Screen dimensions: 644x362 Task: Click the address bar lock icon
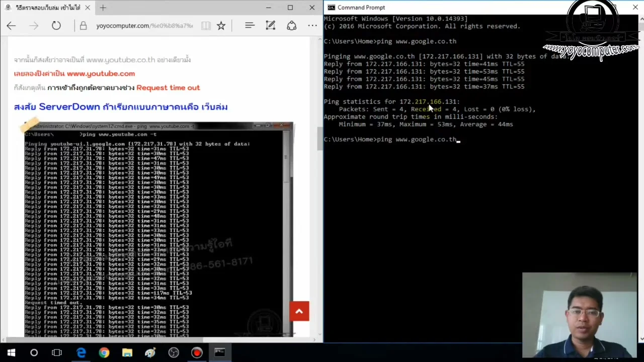point(84,26)
